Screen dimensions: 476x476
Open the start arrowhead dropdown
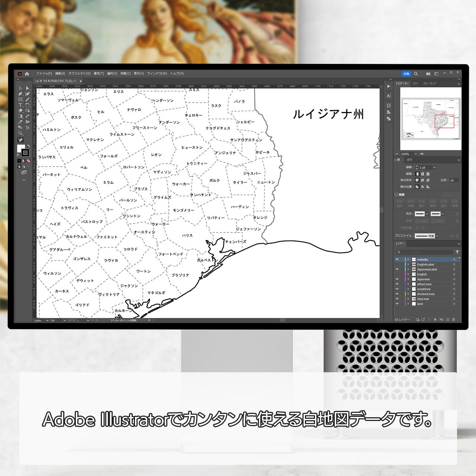click(x=427, y=214)
